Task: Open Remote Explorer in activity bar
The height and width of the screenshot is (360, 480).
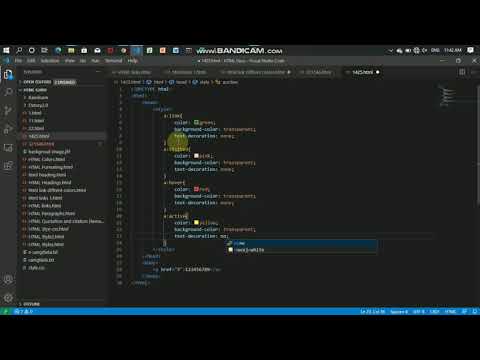Action: [8, 147]
